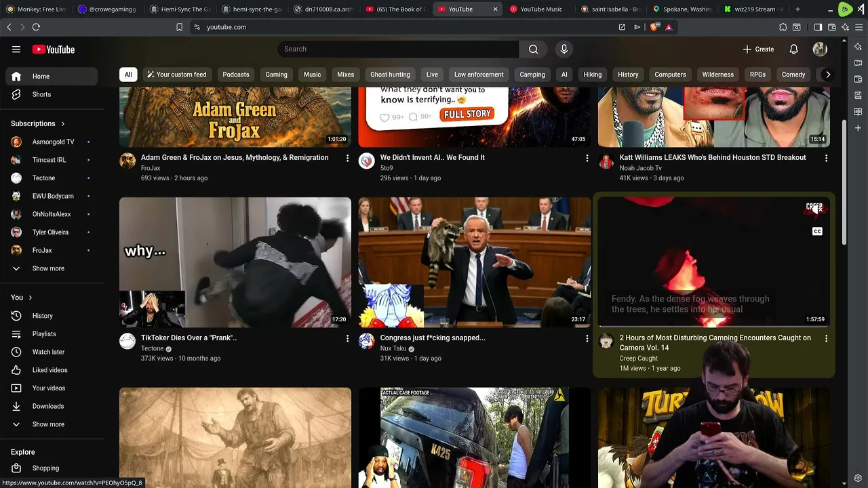The height and width of the screenshot is (488, 868).
Task: Click the YouTube search input field
Action: [398, 49]
